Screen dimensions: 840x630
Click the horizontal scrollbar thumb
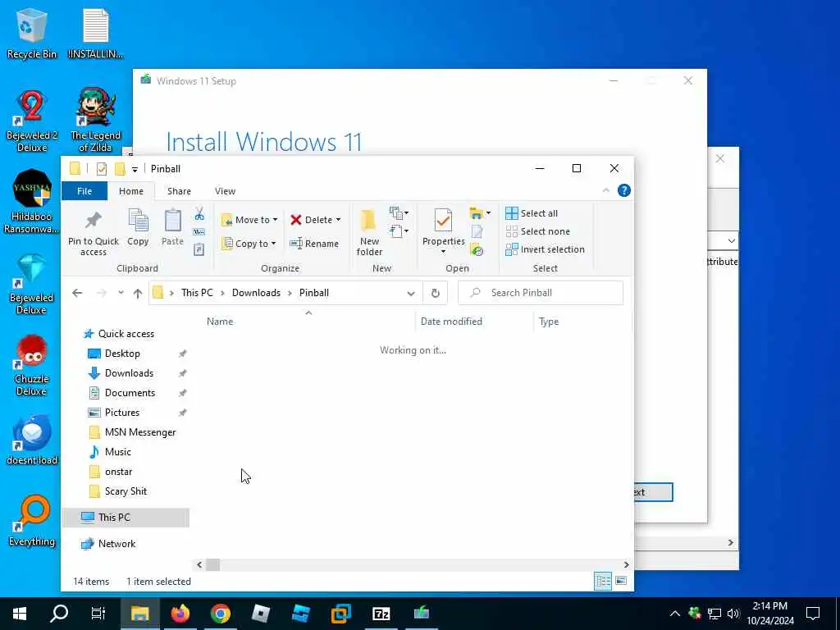(212, 564)
